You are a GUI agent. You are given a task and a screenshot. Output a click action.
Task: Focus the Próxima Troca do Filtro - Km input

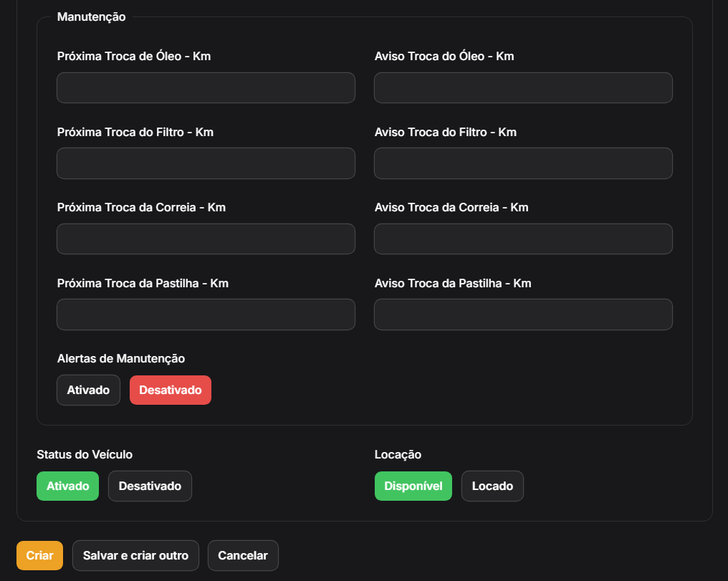(x=206, y=163)
